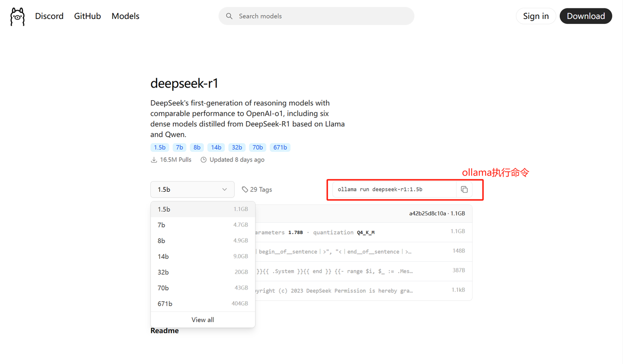623x364 pixels.
Task: Open the Discord link
Action: coord(49,16)
